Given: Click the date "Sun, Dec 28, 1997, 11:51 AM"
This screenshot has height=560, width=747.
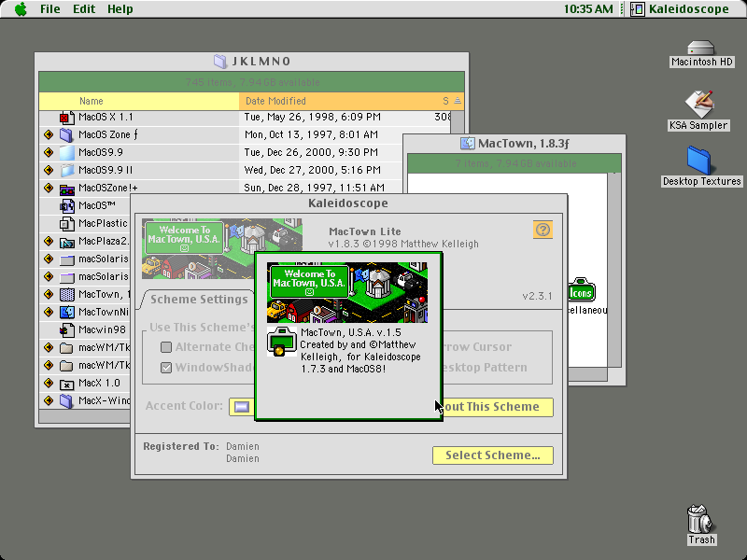Looking at the screenshot, I should point(315,188).
